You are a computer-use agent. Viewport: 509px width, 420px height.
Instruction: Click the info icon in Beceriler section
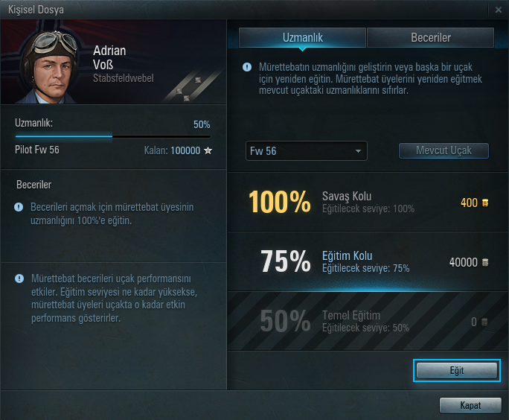[x=19, y=207]
